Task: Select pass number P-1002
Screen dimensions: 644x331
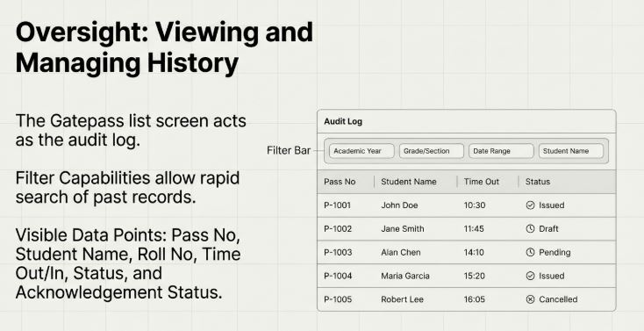Action: [x=338, y=229]
